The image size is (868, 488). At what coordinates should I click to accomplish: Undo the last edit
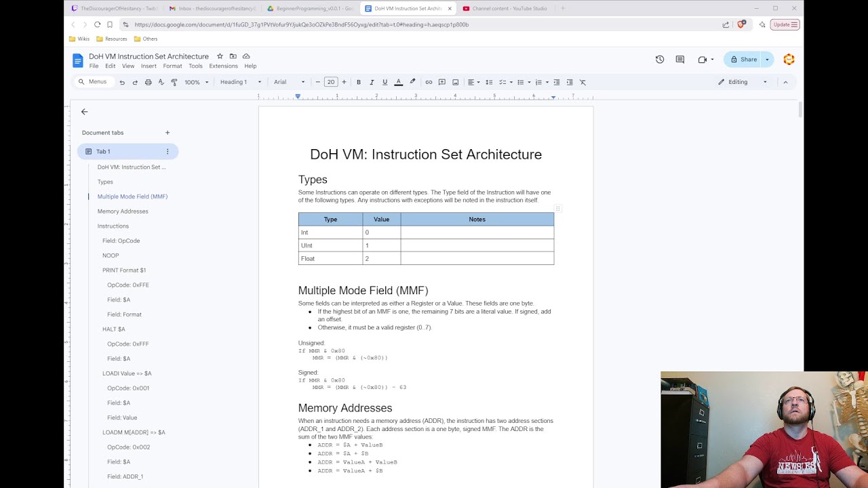(122, 82)
